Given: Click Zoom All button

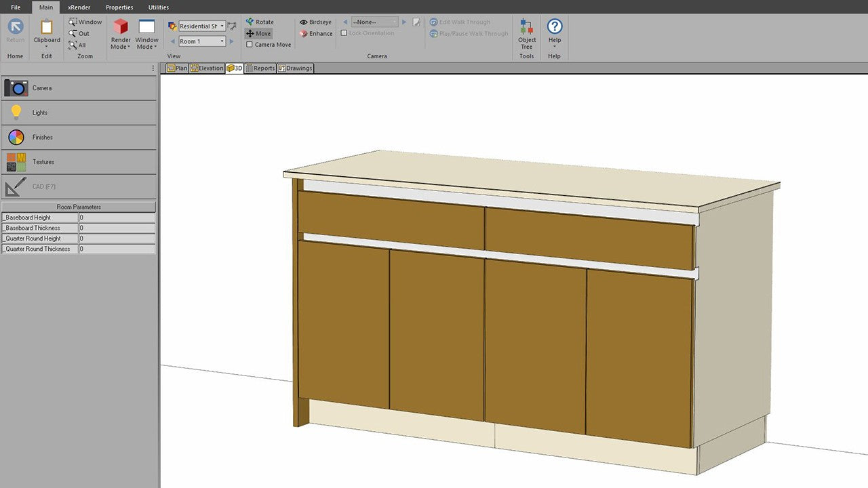Looking at the screenshot, I should (78, 45).
